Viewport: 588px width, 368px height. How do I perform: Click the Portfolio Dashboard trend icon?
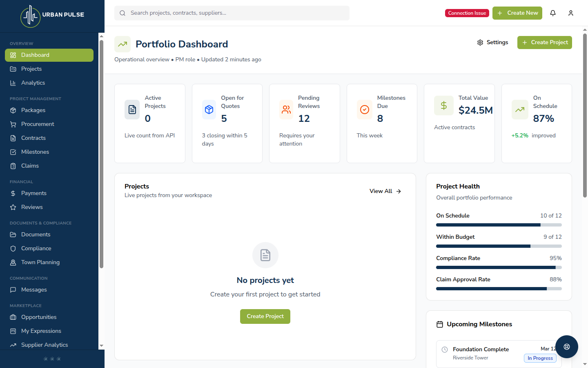(x=122, y=44)
